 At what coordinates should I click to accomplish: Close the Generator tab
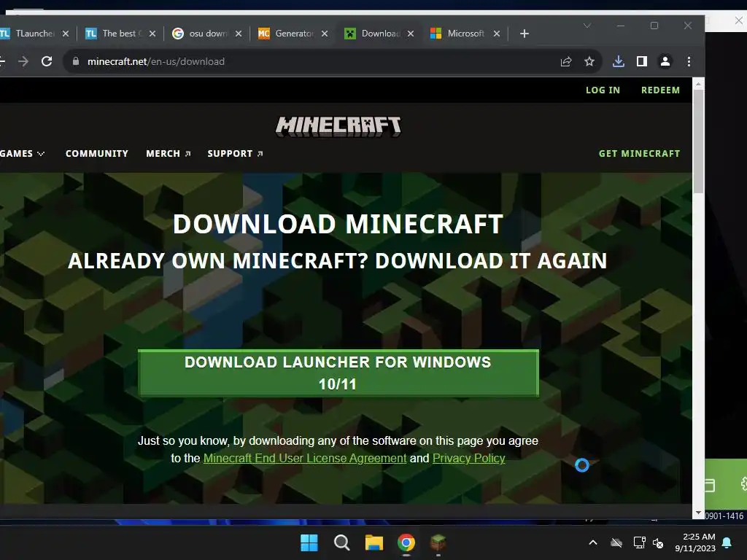325,34
